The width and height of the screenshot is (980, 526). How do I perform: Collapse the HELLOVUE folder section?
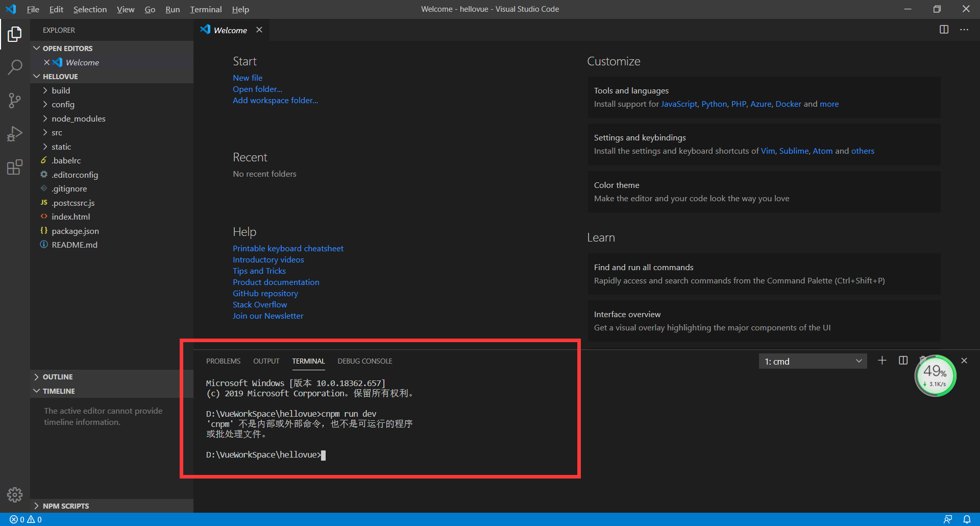click(x=112, y=76)
